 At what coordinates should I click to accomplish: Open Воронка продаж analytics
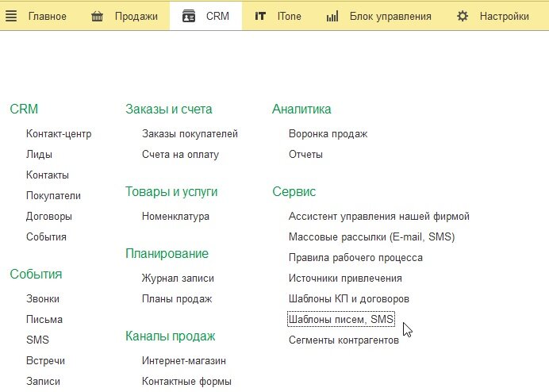(x=328, y=133)
